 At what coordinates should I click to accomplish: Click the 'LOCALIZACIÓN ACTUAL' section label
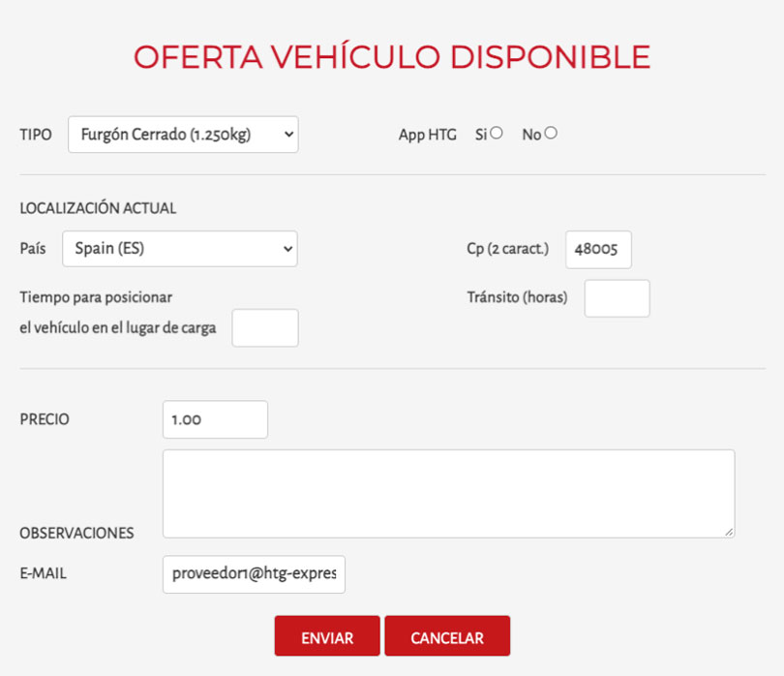coord(98,208)
